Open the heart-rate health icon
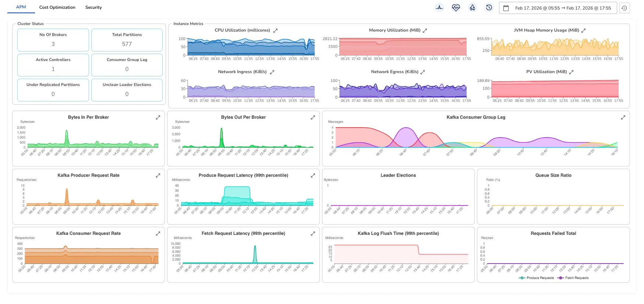644x304 pixels. (456, 7)
